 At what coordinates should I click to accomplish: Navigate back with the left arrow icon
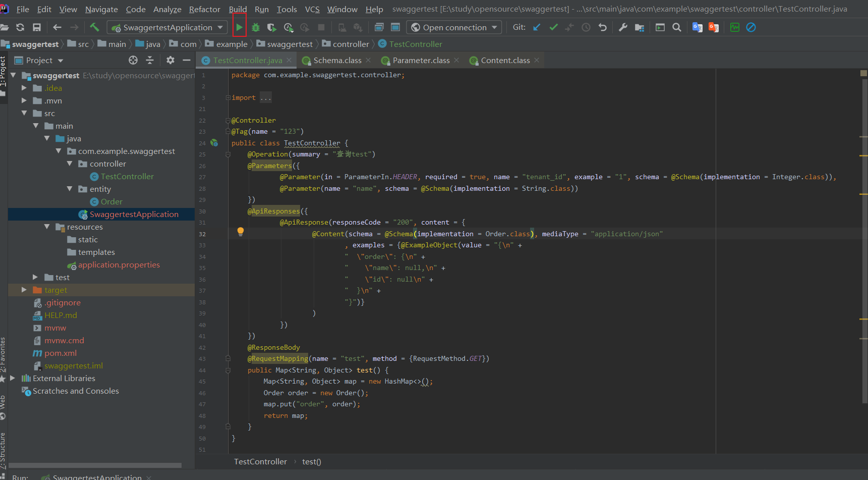coord(57,27)
